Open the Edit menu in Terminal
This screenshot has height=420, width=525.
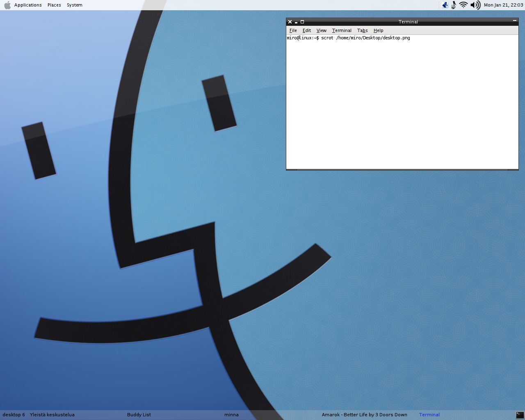pos(307,30)
